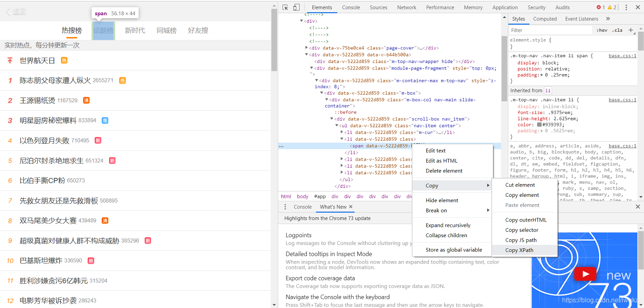Open the 话题榜 navigation tab
This screenshot has height=308, width=644.
(103, 30)
